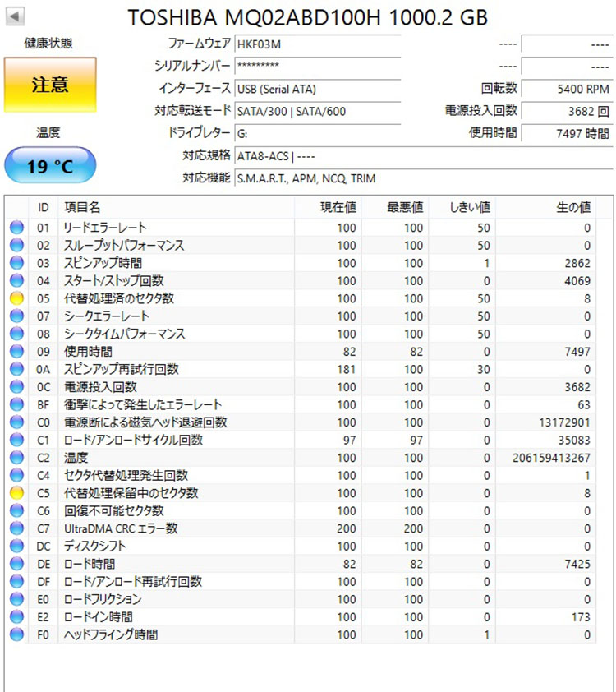Click raw value 63 in row BF
This screenshot has height=692, width=616.
click(584, 404)
